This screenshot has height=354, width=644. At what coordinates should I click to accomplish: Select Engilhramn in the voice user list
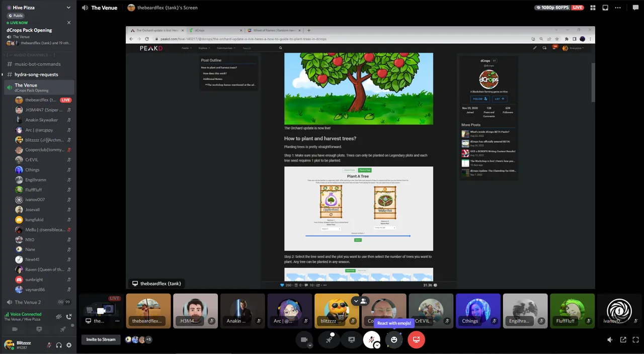click(x=43, y=180)
